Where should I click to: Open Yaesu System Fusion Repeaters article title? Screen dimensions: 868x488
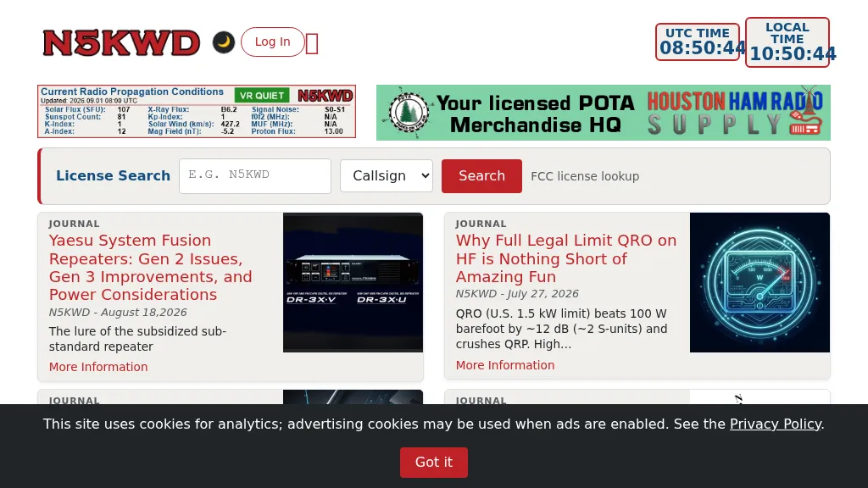coord(151,267)
